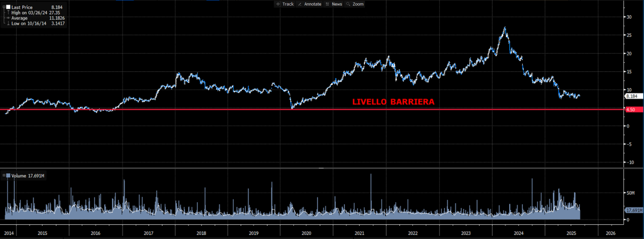Click the 8.184 last price axis label
644x239 pixels.
(634, 96)
